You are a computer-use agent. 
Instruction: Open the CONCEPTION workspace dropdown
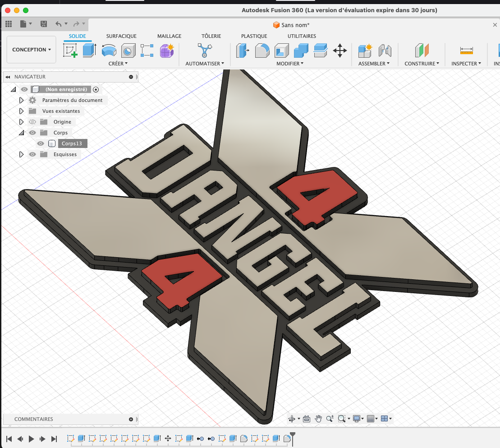31,50
